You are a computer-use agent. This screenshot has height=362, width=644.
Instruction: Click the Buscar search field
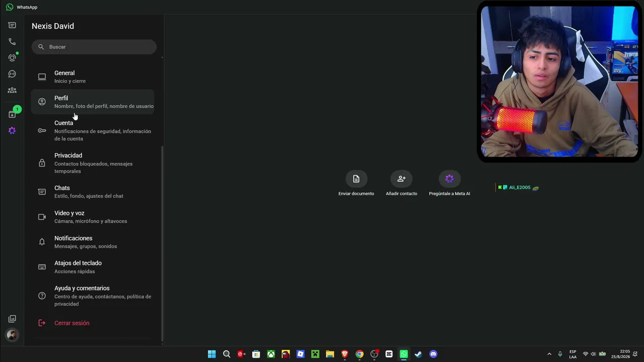[94, 47]
